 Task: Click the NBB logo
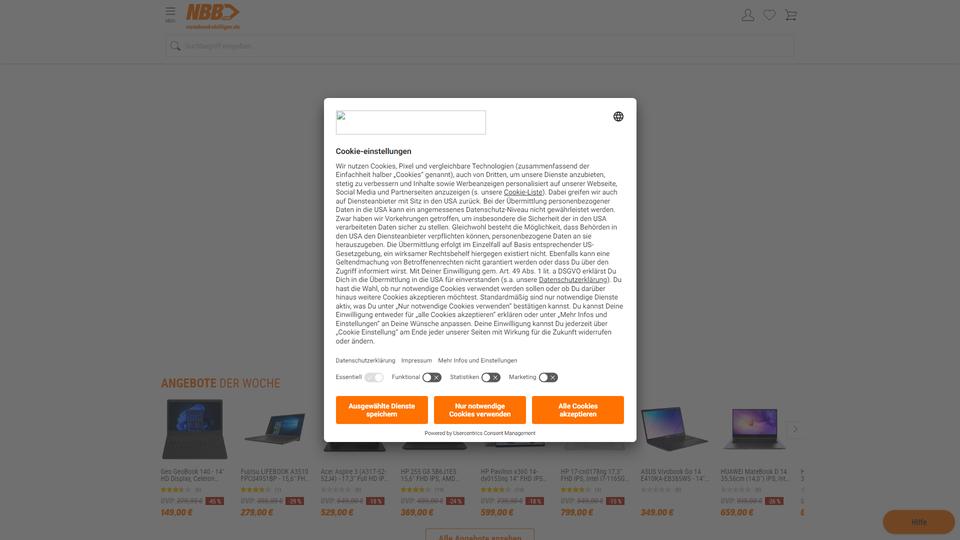pyautogui.click(x=212, y=17)
